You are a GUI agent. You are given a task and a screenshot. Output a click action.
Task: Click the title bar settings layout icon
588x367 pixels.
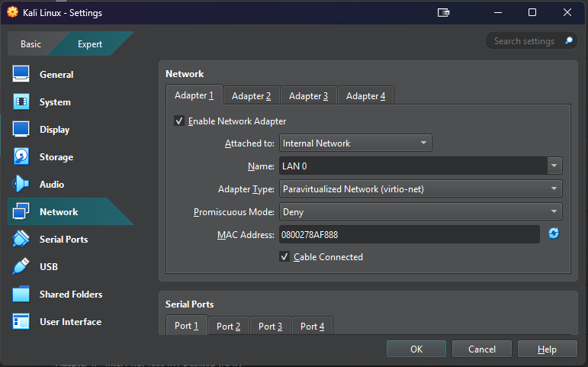(x=444, y=13)
